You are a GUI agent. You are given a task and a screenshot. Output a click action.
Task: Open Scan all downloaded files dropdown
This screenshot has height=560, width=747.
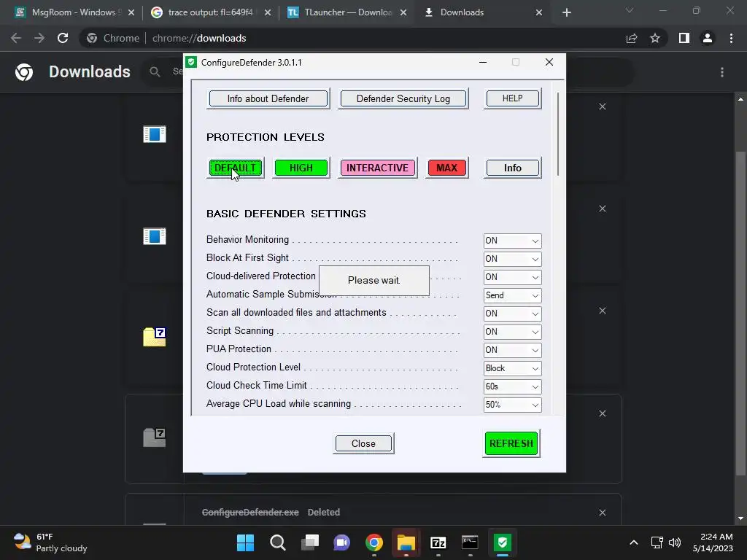(x=512, y=314)
